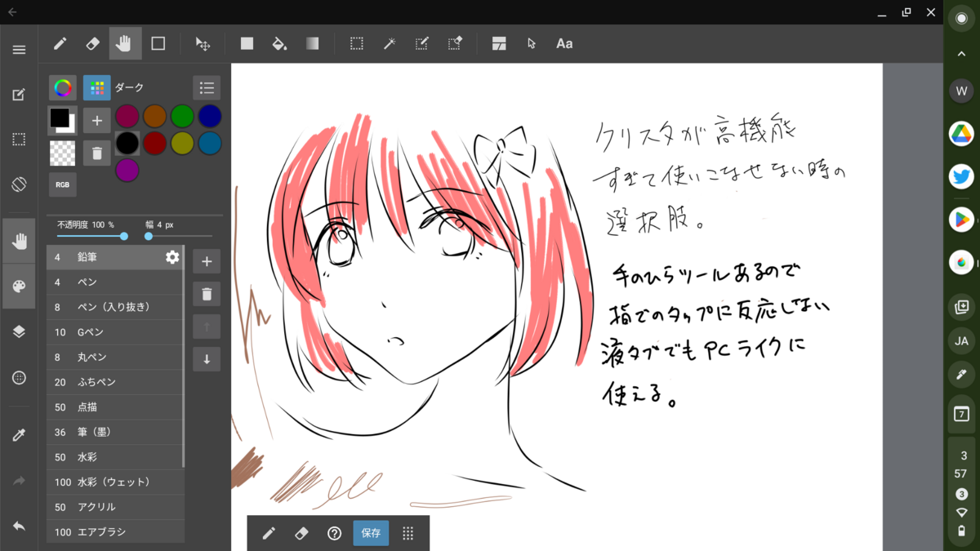
Task: Adjust the opacity (不透明度) slider handle
Action: [124, 236]
